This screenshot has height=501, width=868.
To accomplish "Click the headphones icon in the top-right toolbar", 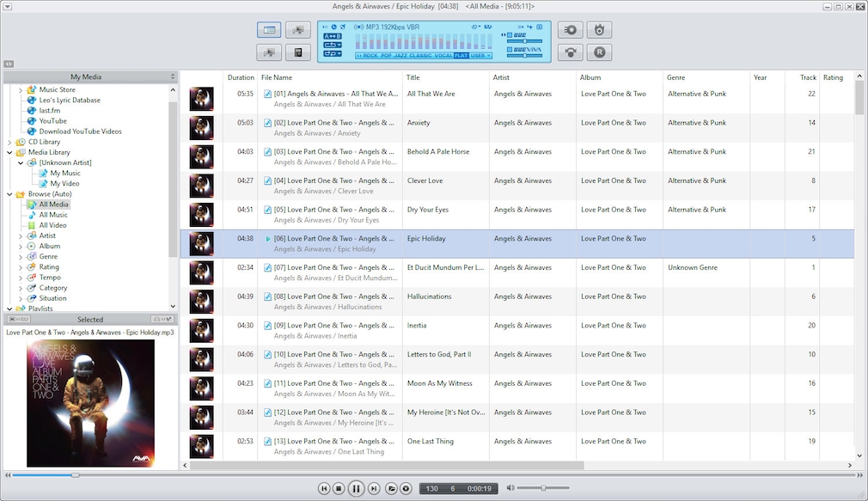I will point(569,52).
